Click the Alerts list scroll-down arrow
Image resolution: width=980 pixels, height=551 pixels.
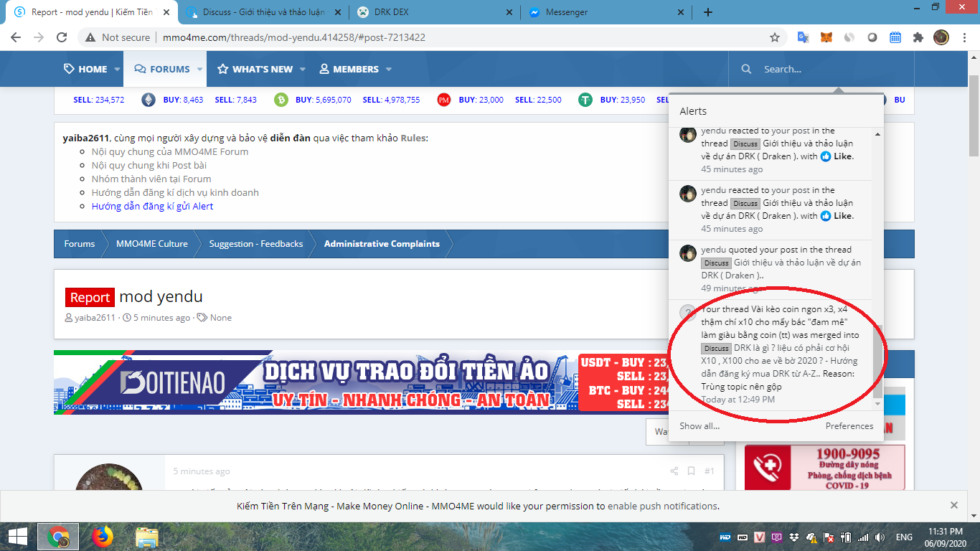(877, 404)
